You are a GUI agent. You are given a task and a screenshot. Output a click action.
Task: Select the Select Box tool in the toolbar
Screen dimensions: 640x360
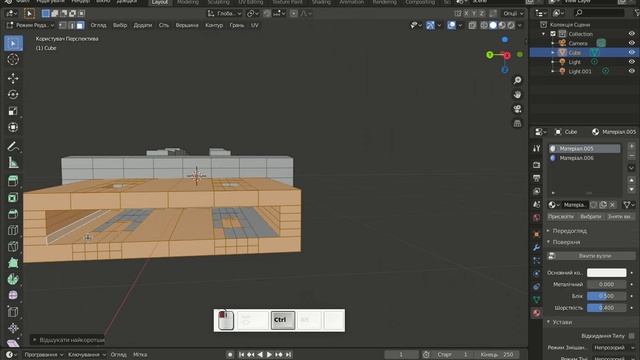point(13,43)
